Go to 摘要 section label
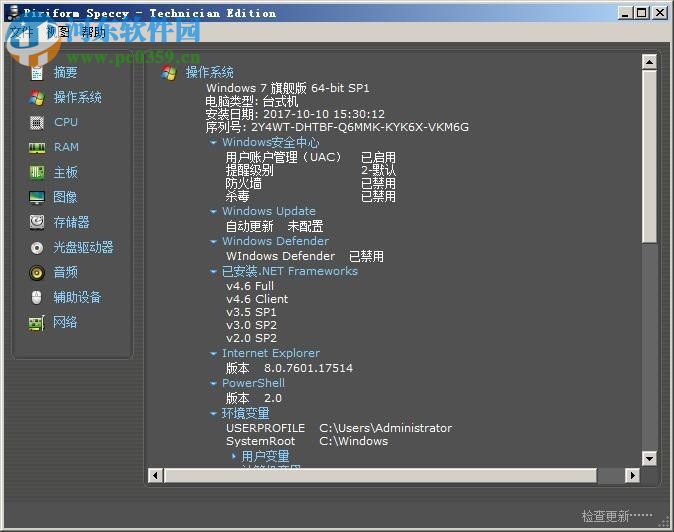 click(x=65, y=73)
